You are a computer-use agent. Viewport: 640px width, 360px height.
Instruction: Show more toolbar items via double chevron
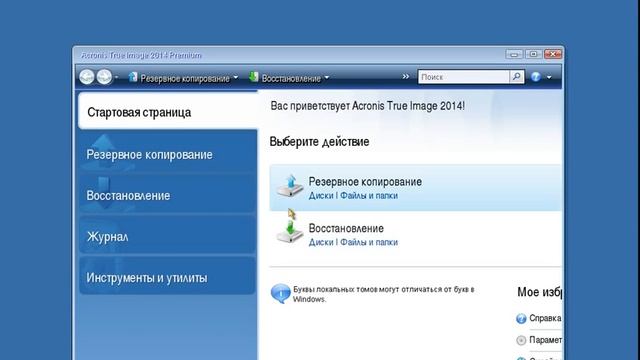pyautogui.click(x=405, y=76)
